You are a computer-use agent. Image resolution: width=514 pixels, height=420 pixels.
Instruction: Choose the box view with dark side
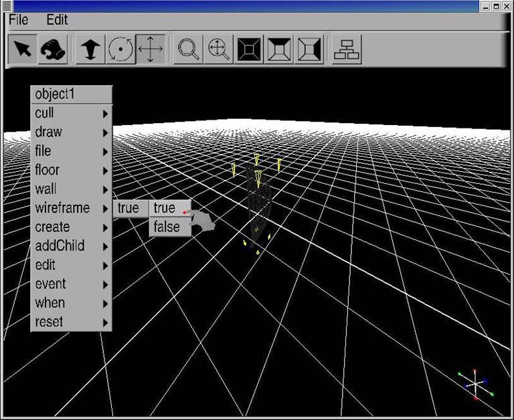pyautogui.click(x=309, y=49)
